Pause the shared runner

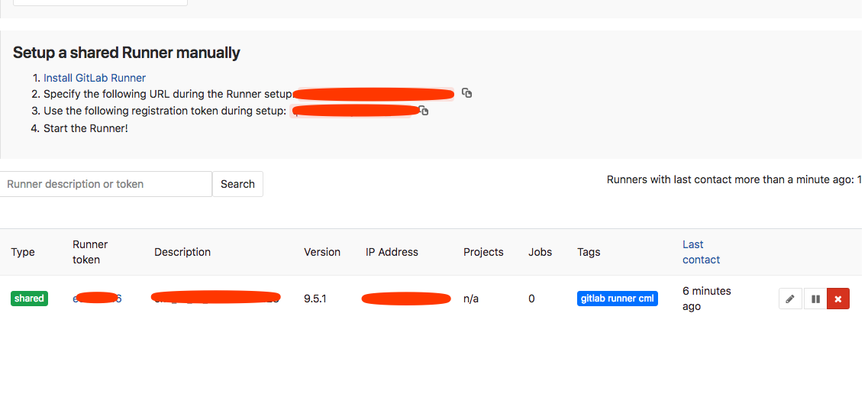point(815,299)
